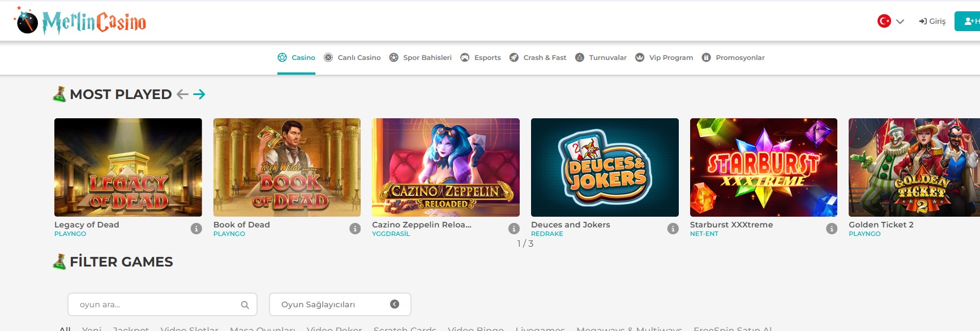Expand the language selector chevron
Screen dimensions: 980x331
pos(900,22)
